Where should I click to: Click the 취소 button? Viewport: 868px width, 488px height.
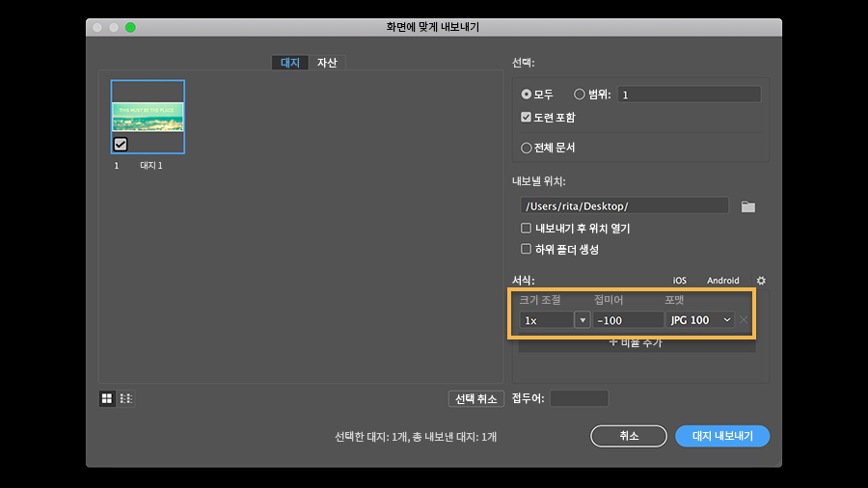(629, 436)
